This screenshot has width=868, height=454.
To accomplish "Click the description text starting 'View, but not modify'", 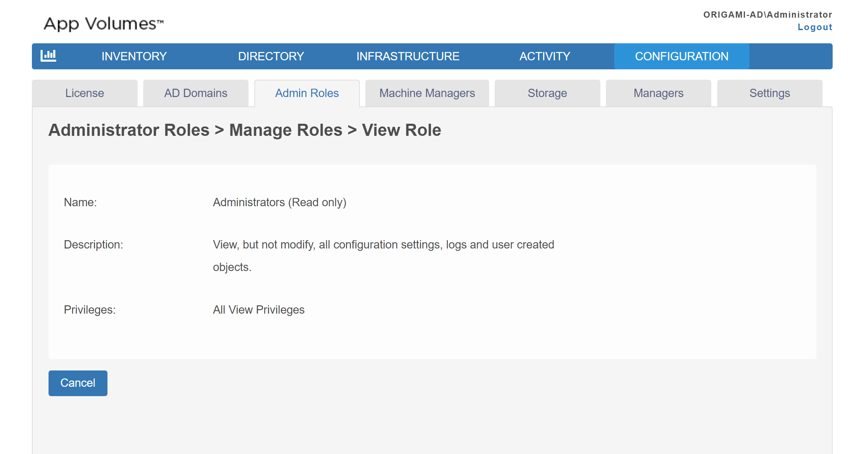I will point(383,256).
